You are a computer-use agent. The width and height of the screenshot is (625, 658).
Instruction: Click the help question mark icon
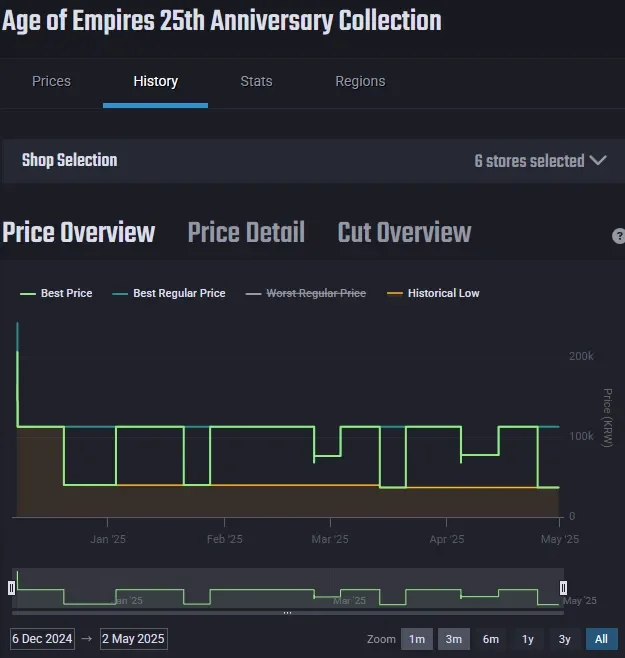(618, 236)
